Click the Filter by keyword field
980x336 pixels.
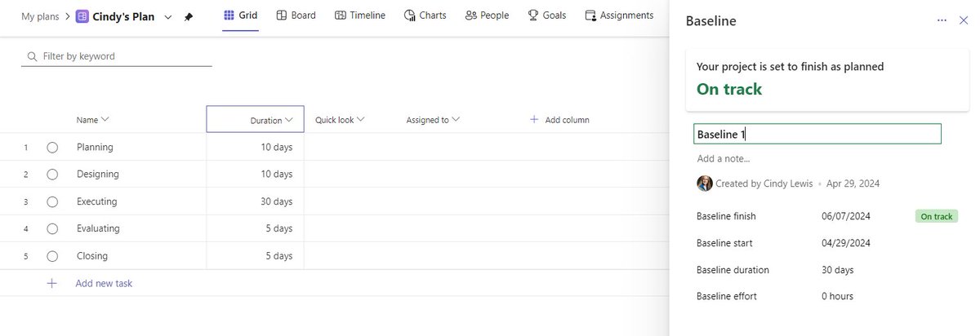117,56
